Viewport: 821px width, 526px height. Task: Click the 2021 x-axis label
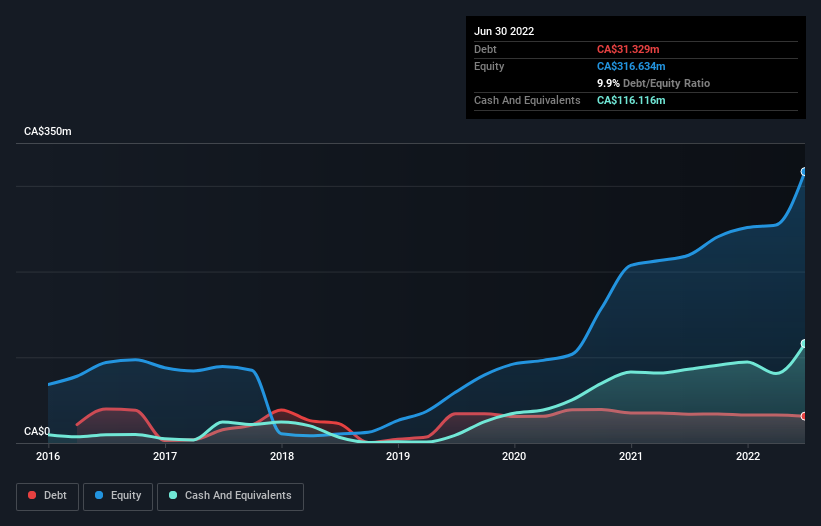pos(631,456)
